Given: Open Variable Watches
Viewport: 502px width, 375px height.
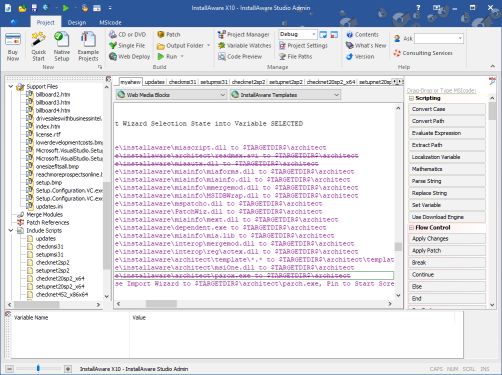Looking at the screenshot, I should (245, 45).
